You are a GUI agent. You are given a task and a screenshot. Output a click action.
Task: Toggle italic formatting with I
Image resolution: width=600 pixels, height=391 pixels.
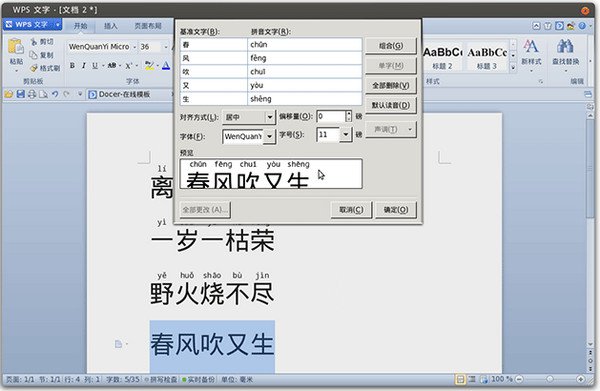(83, 66)
